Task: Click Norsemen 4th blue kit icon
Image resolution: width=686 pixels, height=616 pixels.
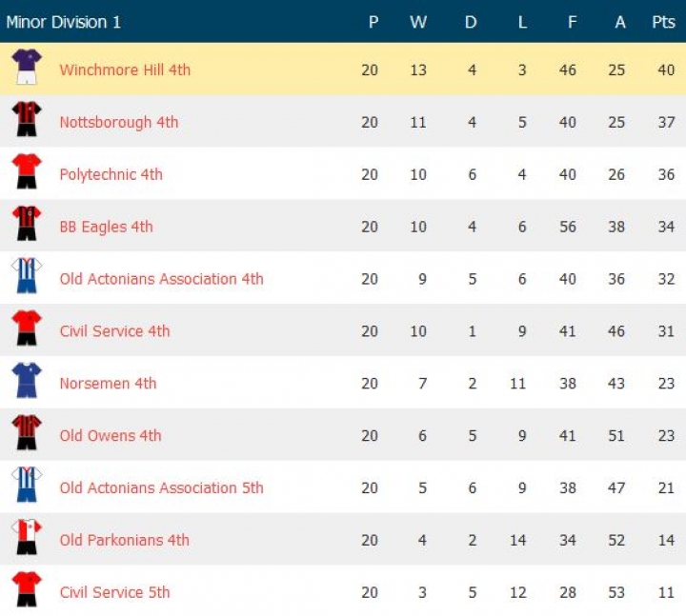Action: [26, 383]
